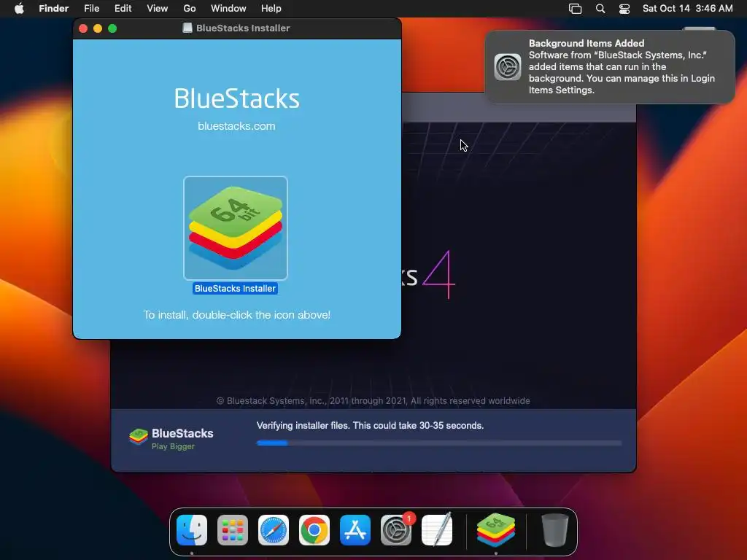Click the BlueStacks heading in the disk window
The height and width of the screenshot is (560, 747).
click(237, 98)
